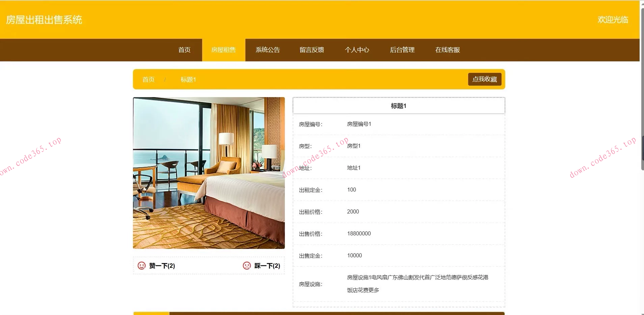Open the 房屋租售 navigation tab
The width and height of the screenshot is (644, 315).
[x=224, y=50]
